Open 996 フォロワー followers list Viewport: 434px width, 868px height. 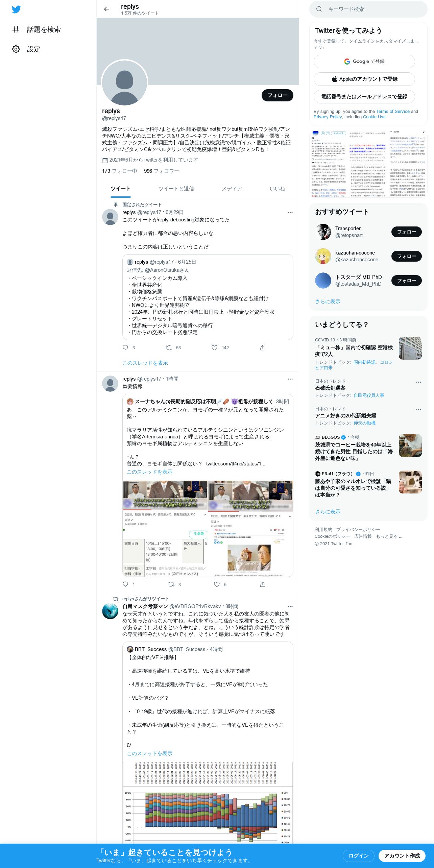(x=162, y=171)
